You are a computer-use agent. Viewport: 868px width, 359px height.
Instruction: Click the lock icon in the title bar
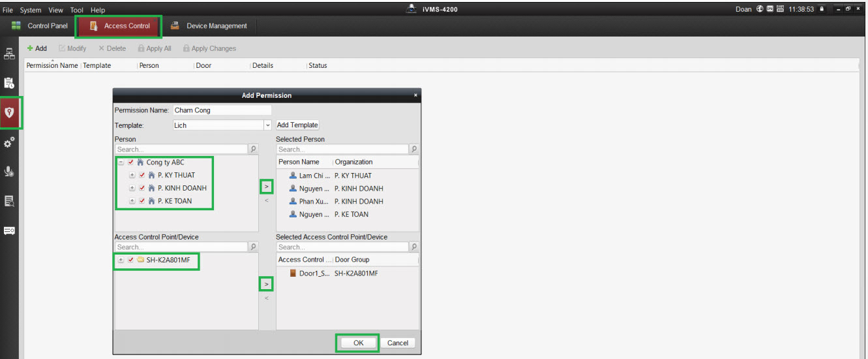pyautogui.click(x=822, y=9)
